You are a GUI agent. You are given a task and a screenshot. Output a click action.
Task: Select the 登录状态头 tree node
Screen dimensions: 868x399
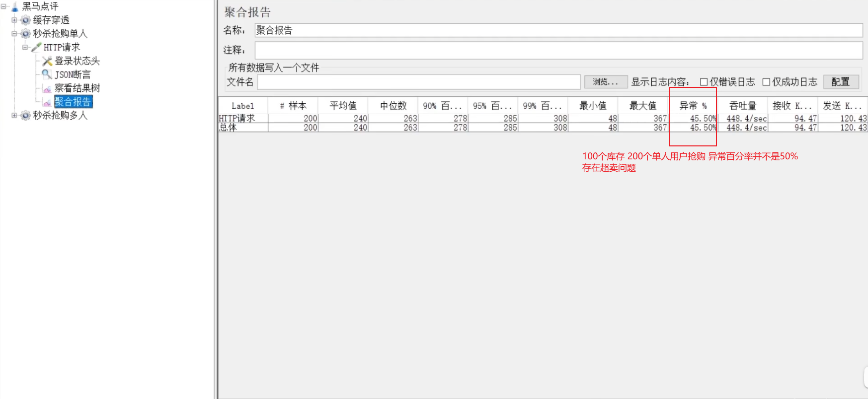[77, 61]
